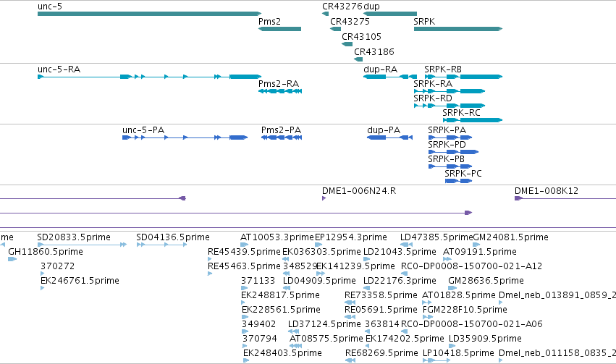Select the unc-5-RA transcript
The image size is (616, 364).
[x=149, y=77]
